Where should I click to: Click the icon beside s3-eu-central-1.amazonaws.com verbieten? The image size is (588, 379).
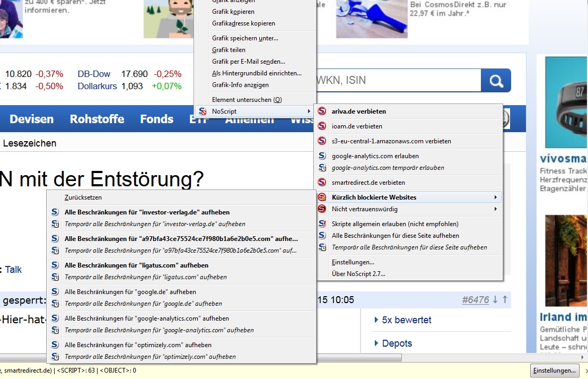pos(322,141)
